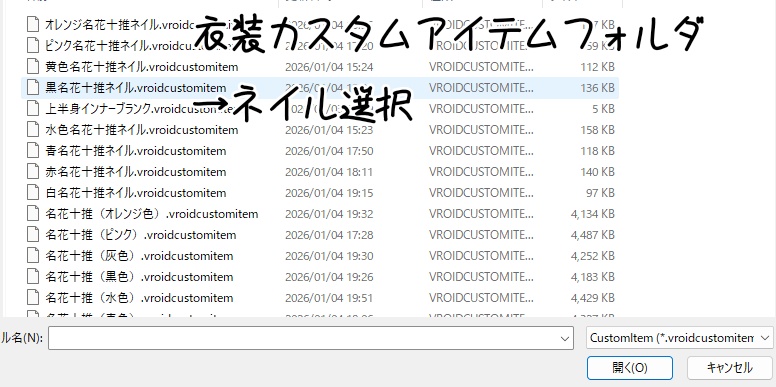Click the 開く(O) button
This screenshot has height=387, width=776.
[x=630, y=368]
